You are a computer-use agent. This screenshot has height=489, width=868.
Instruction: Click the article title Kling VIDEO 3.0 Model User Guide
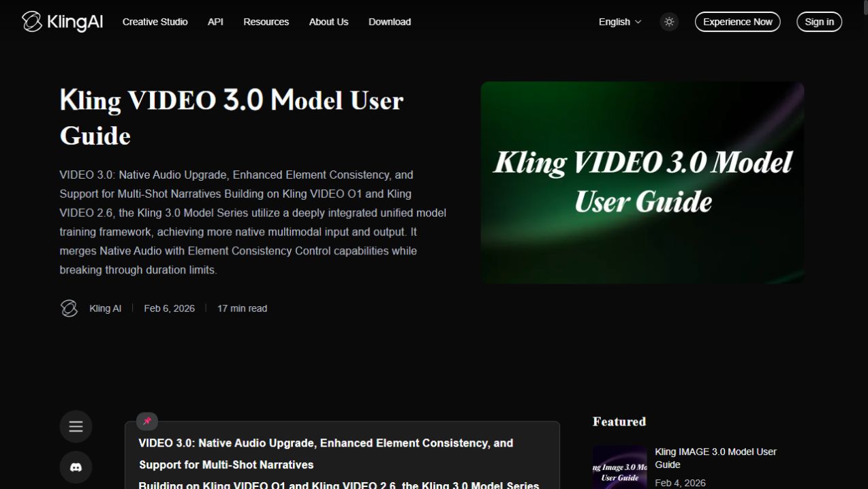point(232,118)
